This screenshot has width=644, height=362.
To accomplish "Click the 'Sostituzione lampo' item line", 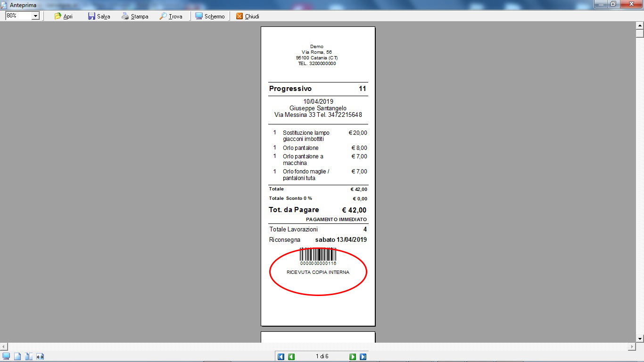I will coord(318,136).
